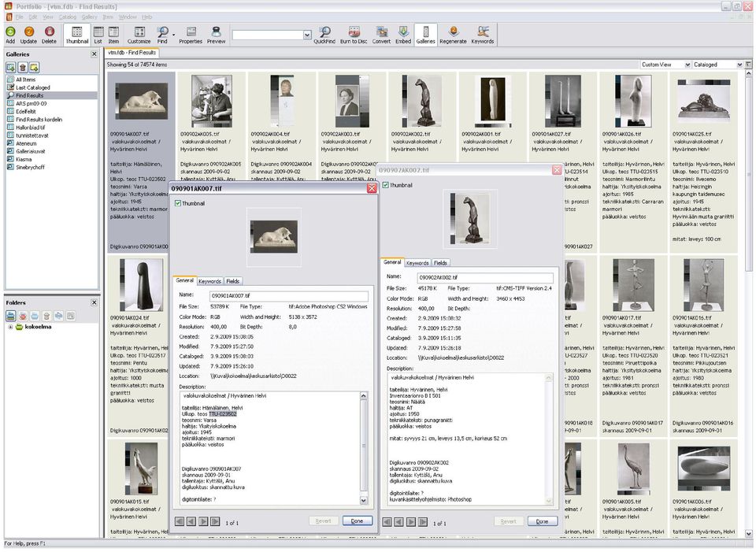Image resolution: width=756 pixels, height=552 pixels.
Task: Click the QuickFind text field
Action: click(268, 35)
